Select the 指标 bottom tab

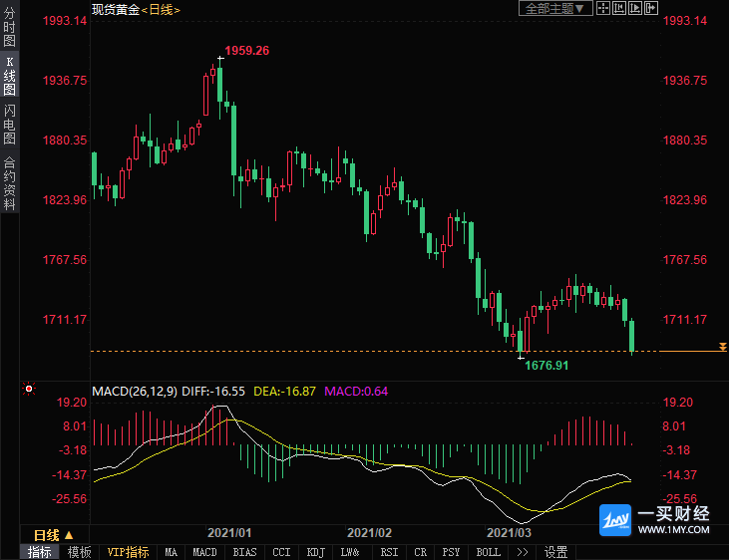click(x=40, y=552)
